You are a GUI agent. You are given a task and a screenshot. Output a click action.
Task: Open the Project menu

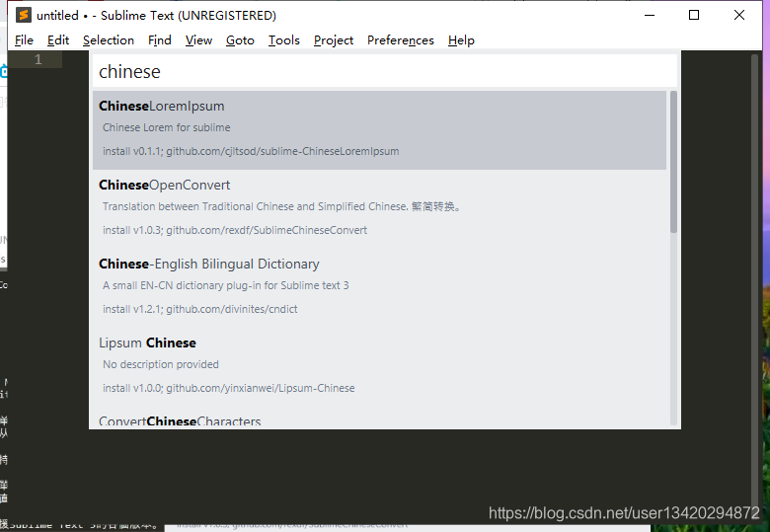coord(334,40)
